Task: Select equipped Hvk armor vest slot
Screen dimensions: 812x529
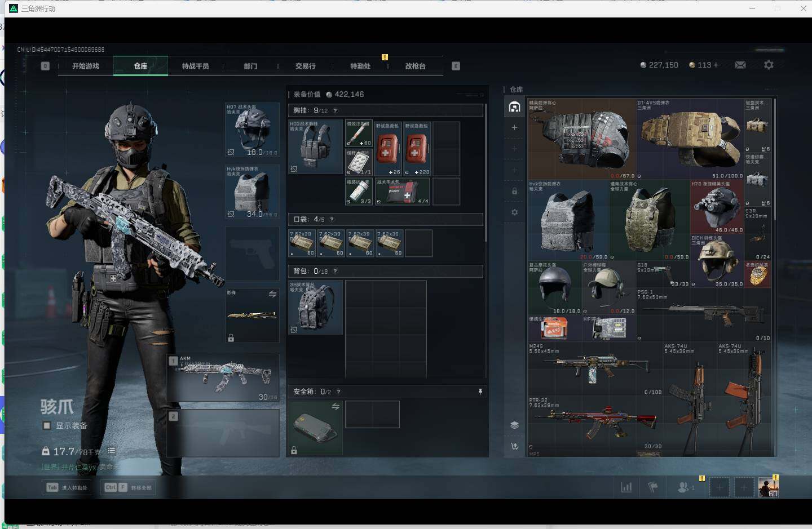Action: pos(252,192)
